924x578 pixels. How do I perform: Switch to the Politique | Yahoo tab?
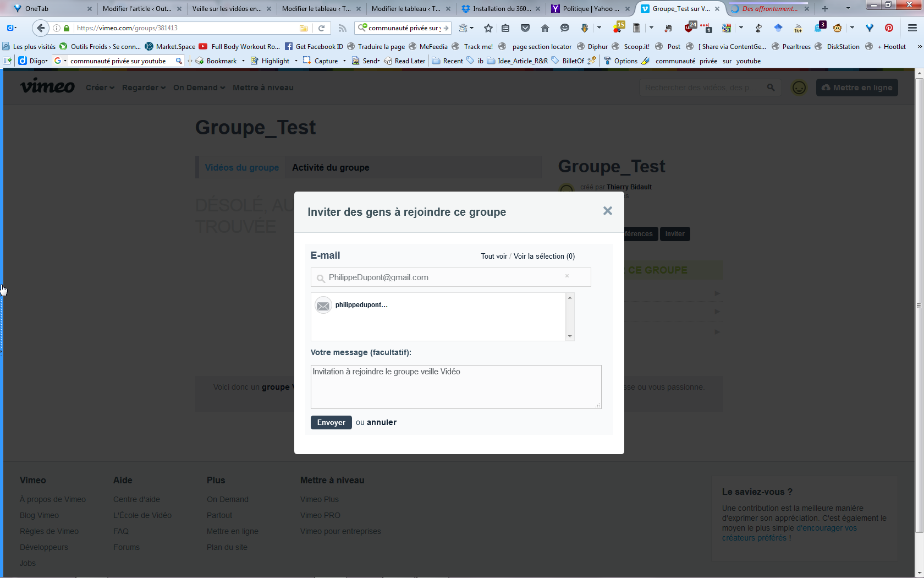[591, 8]
